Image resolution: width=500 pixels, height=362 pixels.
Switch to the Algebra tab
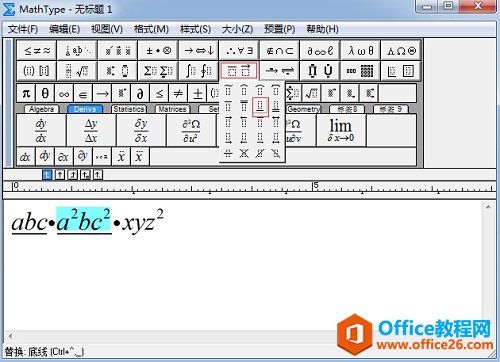pos(42,109)
